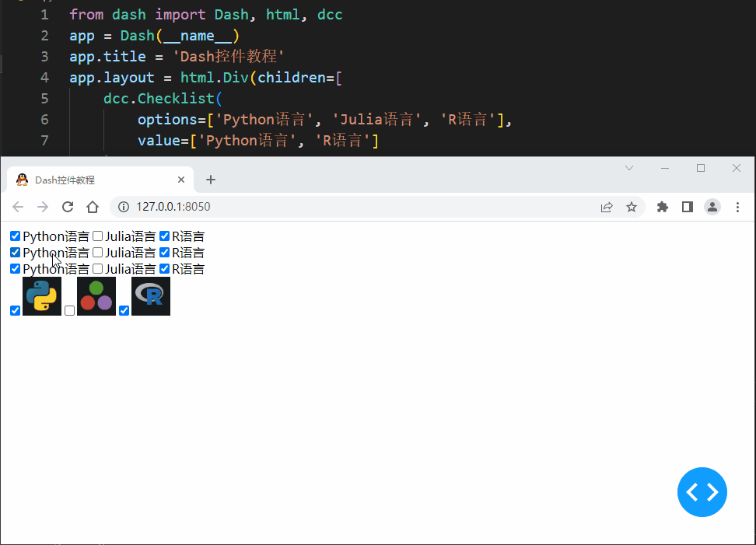Maximize the browser window
Image resolution: width=756 pixels, height=545 pixels.
[701, 168]
